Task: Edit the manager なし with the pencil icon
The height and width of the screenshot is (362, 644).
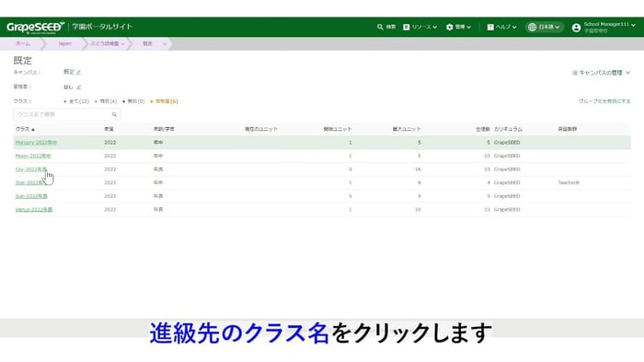Action: 79,88
